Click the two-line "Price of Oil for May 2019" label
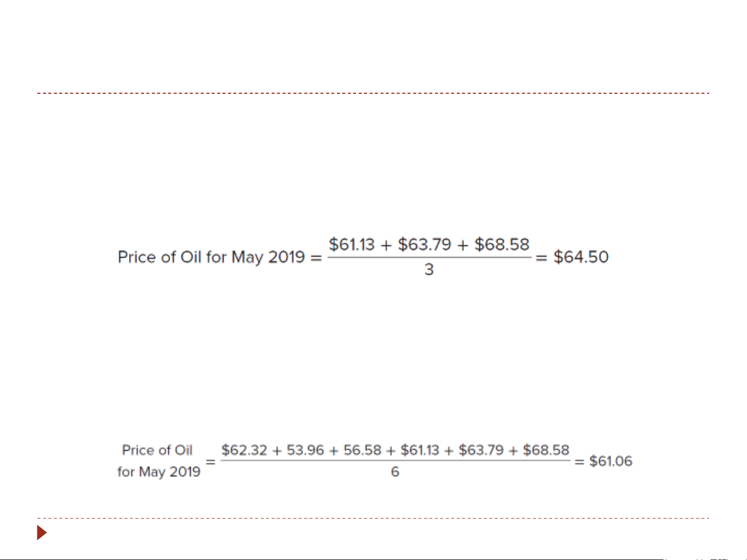Screen dimensions: 747x560 click(x=158, y=461)
